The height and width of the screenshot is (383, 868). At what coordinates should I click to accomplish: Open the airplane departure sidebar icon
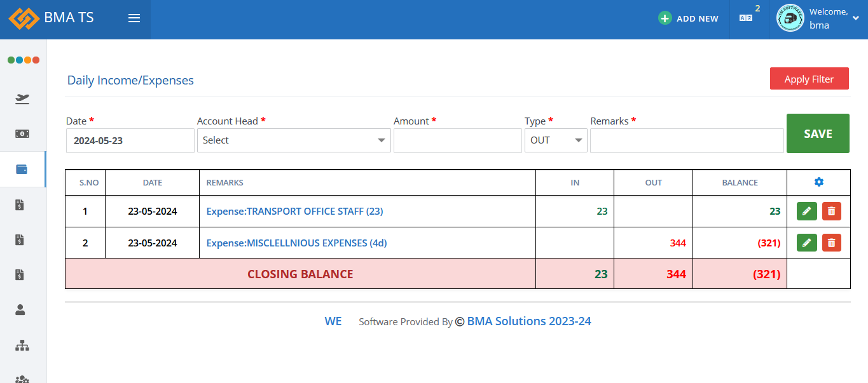(x=22, y=98)
